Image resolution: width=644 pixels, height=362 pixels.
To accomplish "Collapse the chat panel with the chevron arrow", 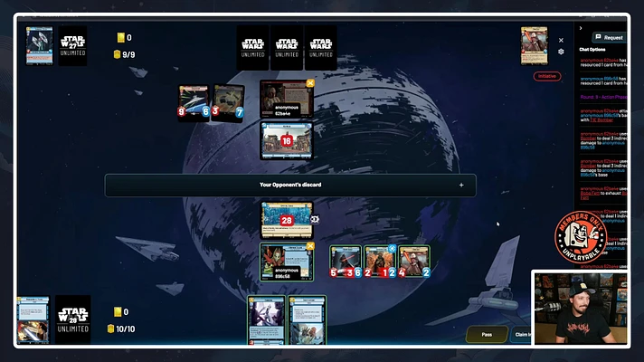I will 581,28.
